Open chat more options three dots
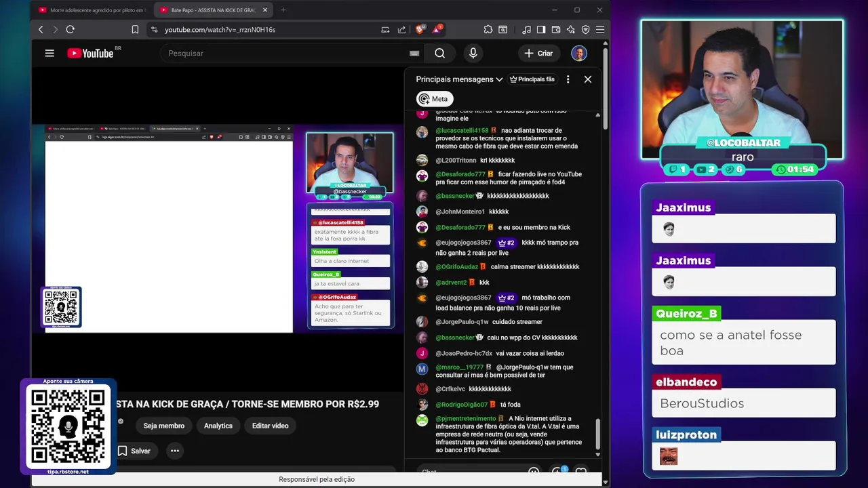 pos(568,79)
